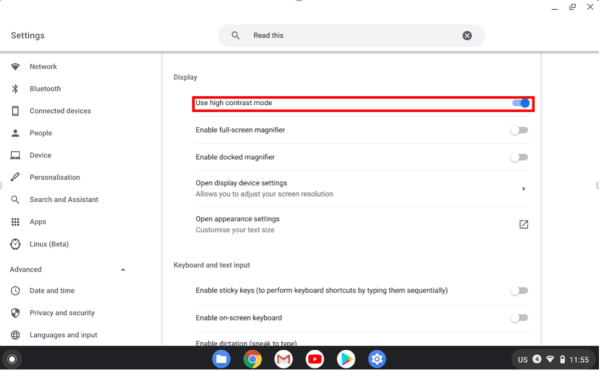The height and width of the screenshot is (371, 600).
Task: Click the Connected devices phone icon
Action: [15, 111]
